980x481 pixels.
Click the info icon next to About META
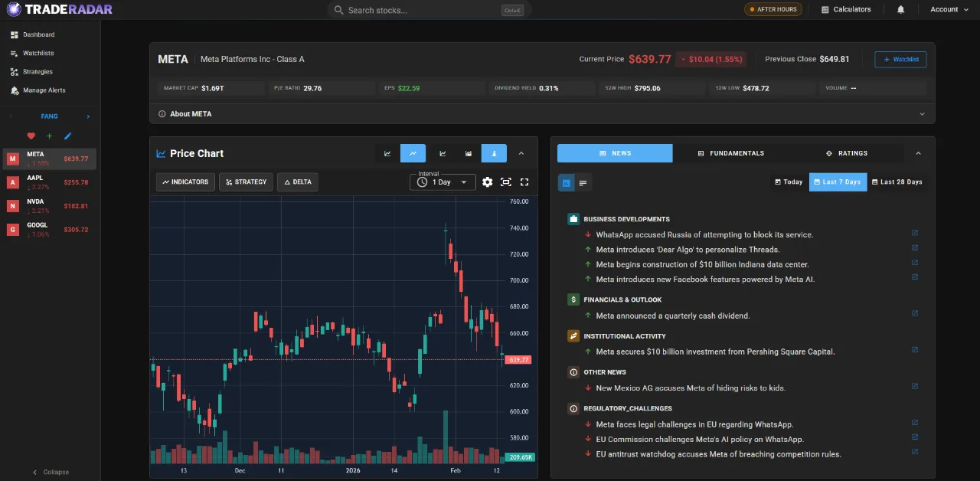pos(162,114)
